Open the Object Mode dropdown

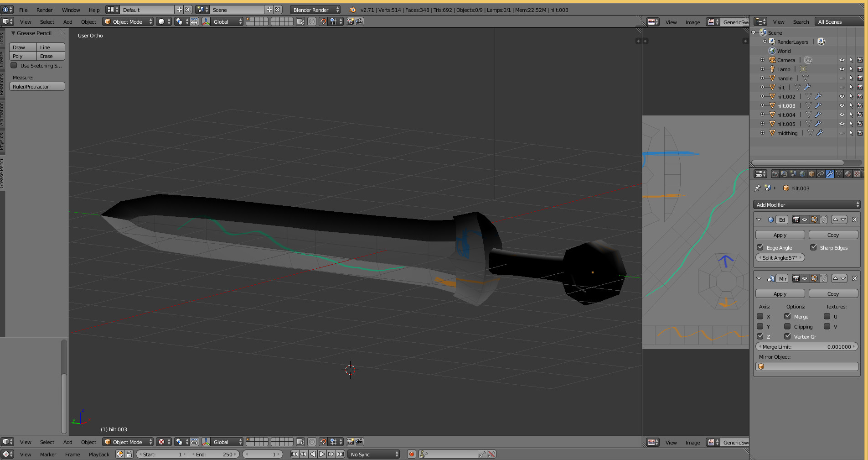(128, 21)
